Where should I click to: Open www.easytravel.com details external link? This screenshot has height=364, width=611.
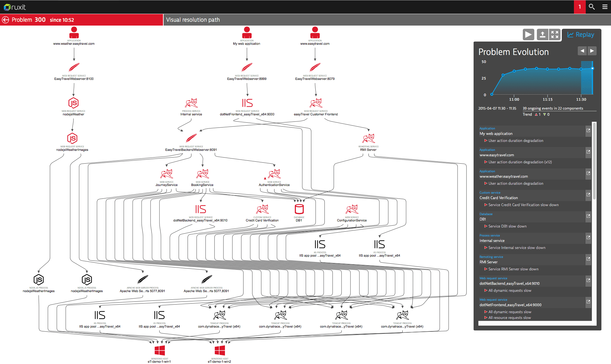tap(588, 152)
